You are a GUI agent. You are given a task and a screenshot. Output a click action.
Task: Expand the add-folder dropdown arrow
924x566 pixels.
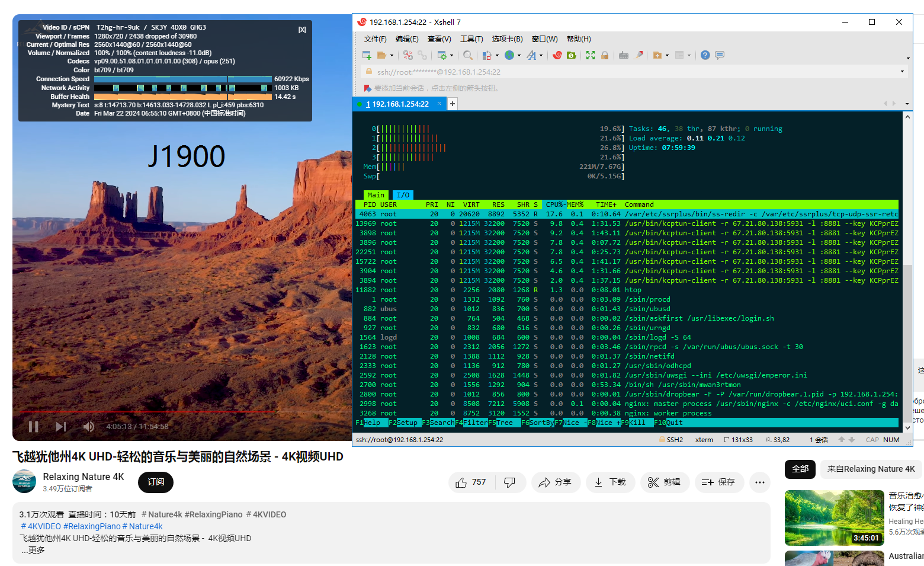tap(667, 56)
